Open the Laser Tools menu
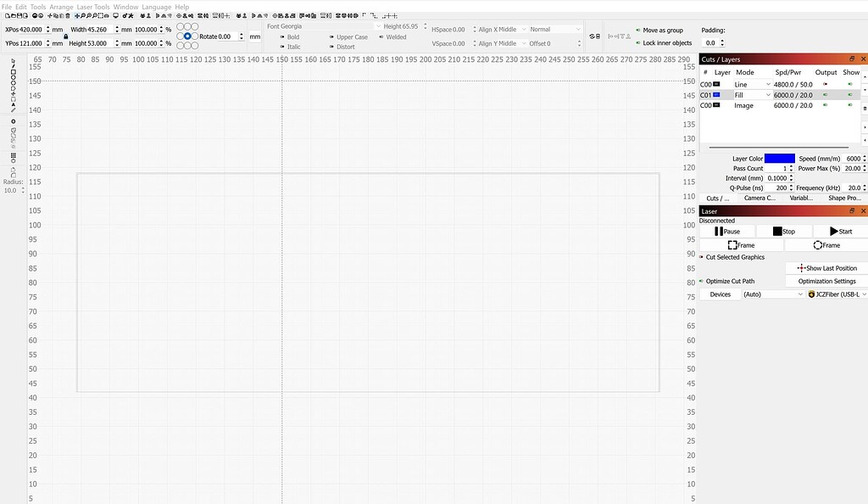 (93, 6)
